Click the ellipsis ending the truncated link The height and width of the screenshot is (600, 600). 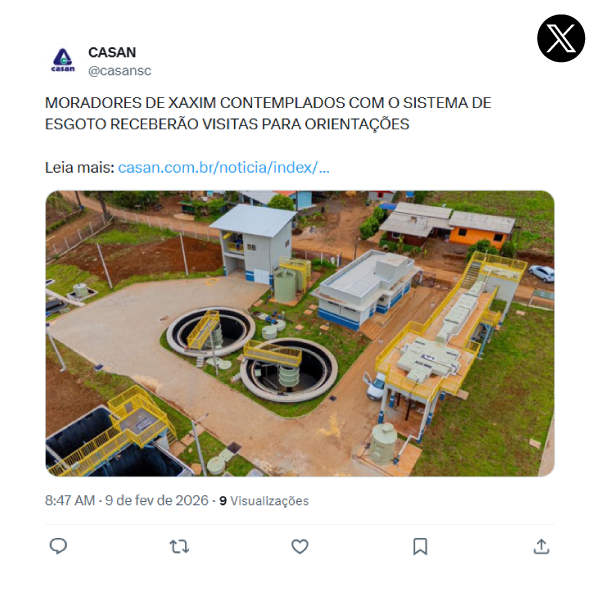(324, 168)
